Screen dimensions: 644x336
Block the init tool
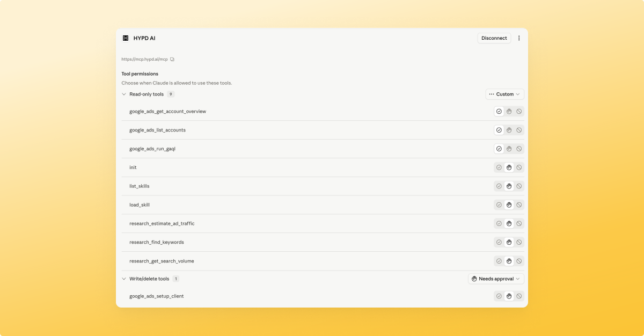click(x=519, y=167)
